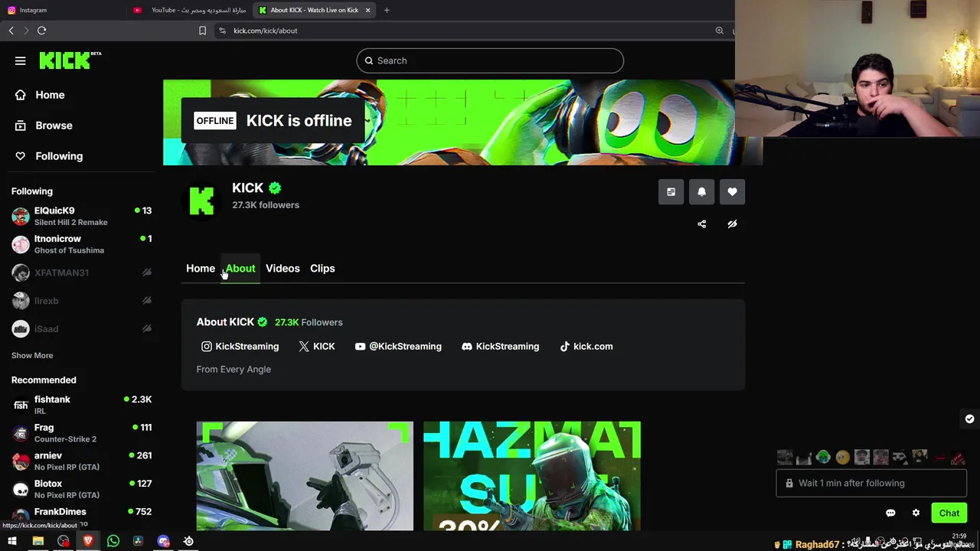Open offline channel XFATMAN31
This screenshot has height=551, width=980.
81,272
